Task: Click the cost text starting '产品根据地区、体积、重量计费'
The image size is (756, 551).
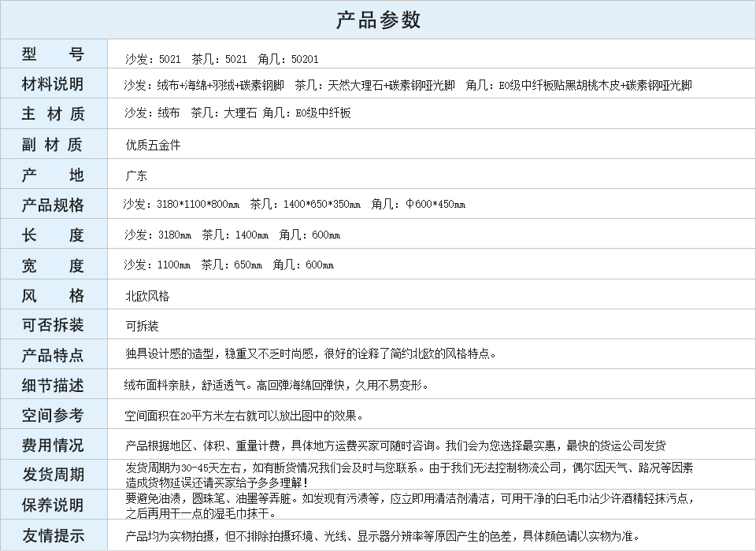Action: [x=395, y=446]
